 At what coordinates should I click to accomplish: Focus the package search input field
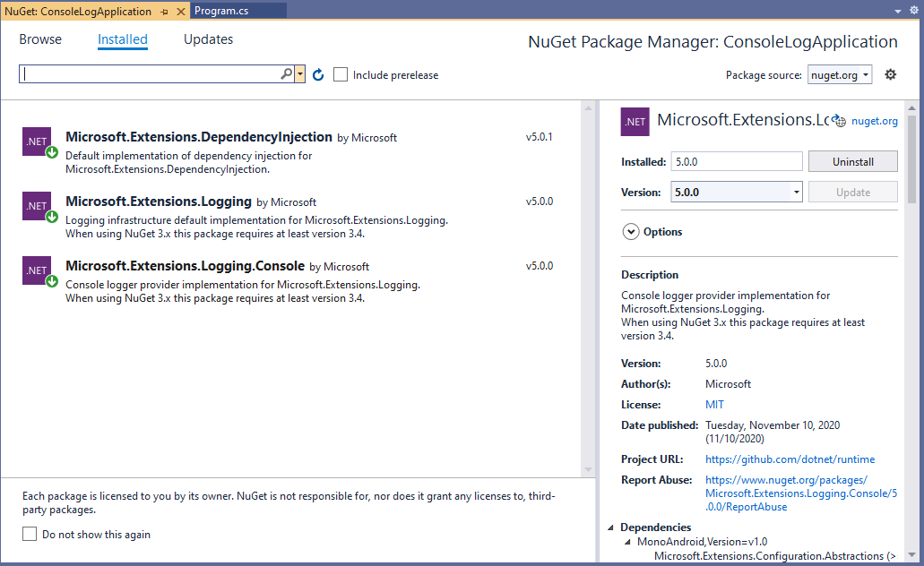[x=151, y=74]
